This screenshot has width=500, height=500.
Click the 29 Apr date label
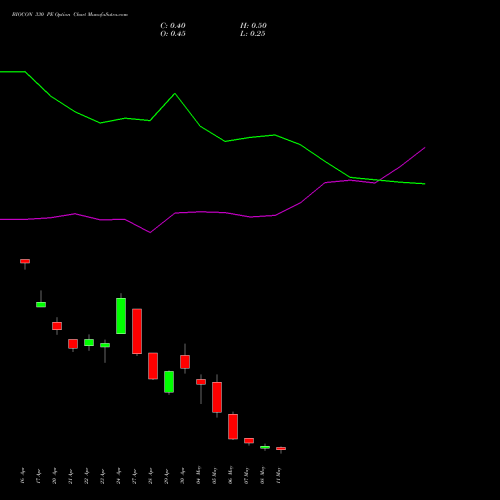point(167,476)
